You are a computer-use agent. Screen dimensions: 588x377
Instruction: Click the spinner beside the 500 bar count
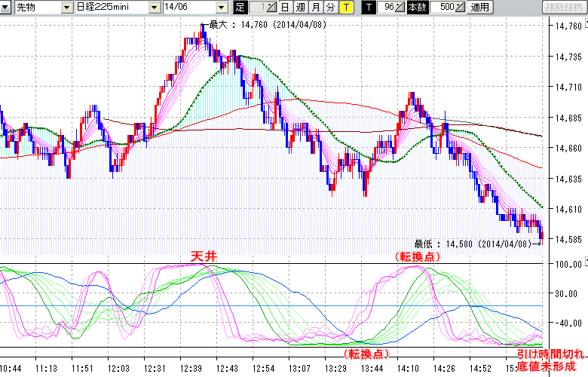459,7
